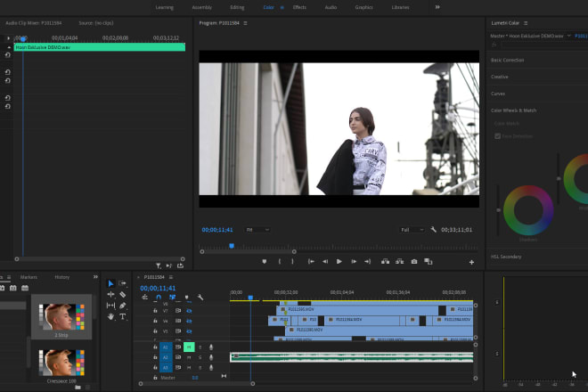Click the Extract button
This screenshot has height=392, width=588.
(400, 261)
